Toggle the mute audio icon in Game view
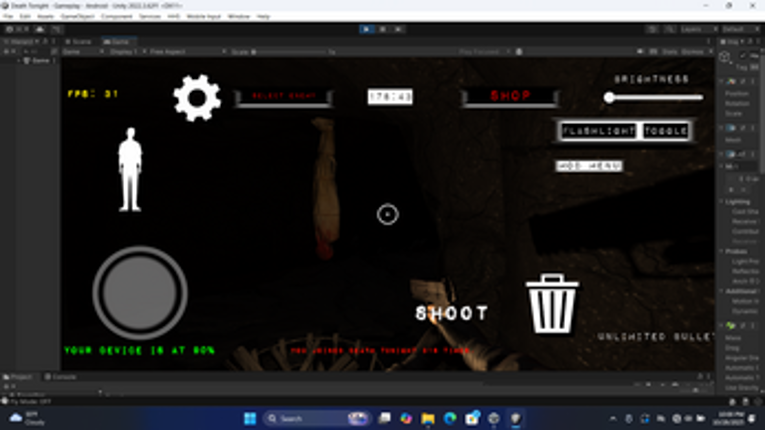Screen dimensions: 765x430 pyautogui.click(x=640, y=52)
